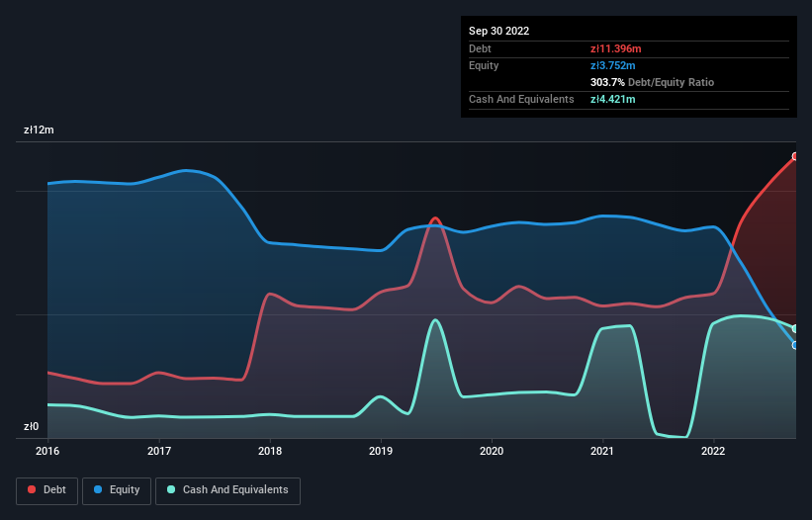This screenshot has width=812, height=520.
Task: Click the zł11.396m debt value
Action: pos(616,48)
